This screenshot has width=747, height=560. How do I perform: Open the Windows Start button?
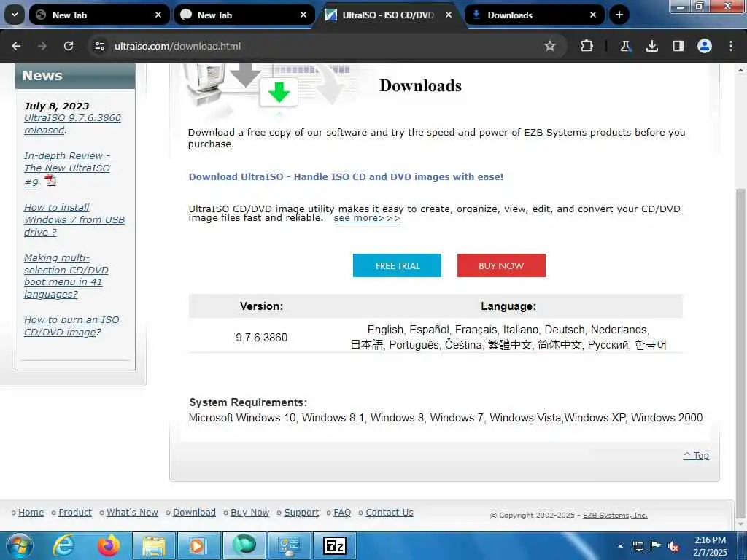20,545
